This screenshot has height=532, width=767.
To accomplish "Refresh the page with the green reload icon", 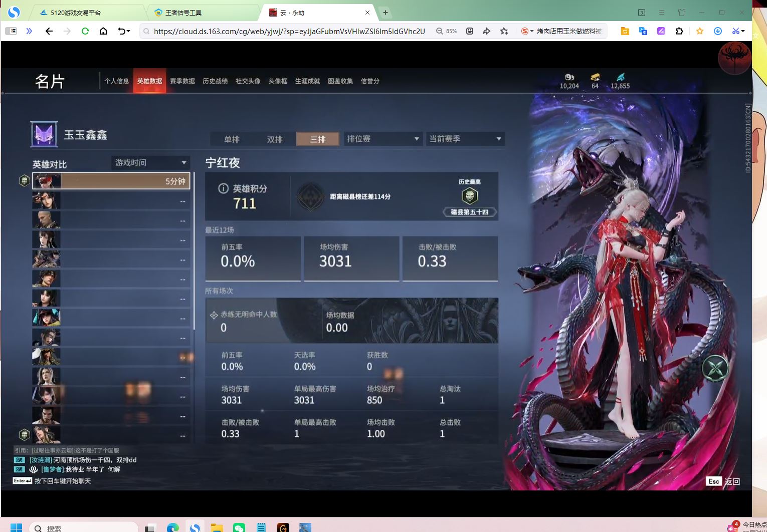I will [85, 31].
